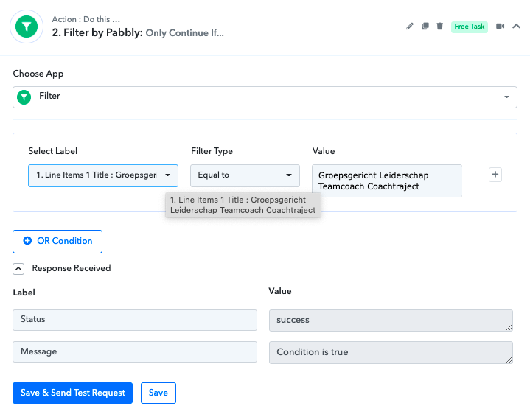Viewport: 530px width, 420px height.
Task: Add AND condition with plus button
Action: 495,175
